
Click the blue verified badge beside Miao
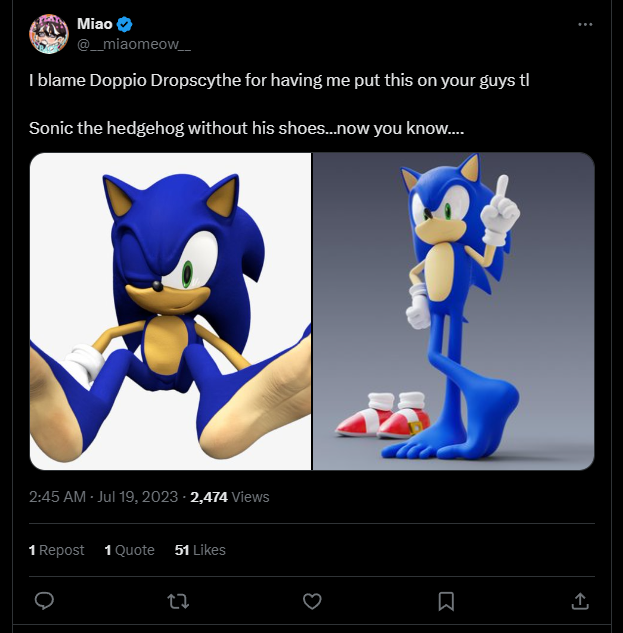coord(125,24)
